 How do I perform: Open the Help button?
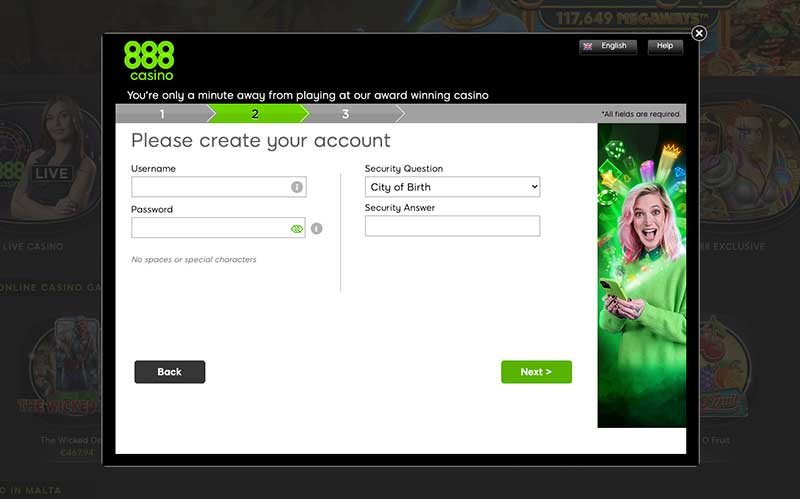[x=665, y=46]
